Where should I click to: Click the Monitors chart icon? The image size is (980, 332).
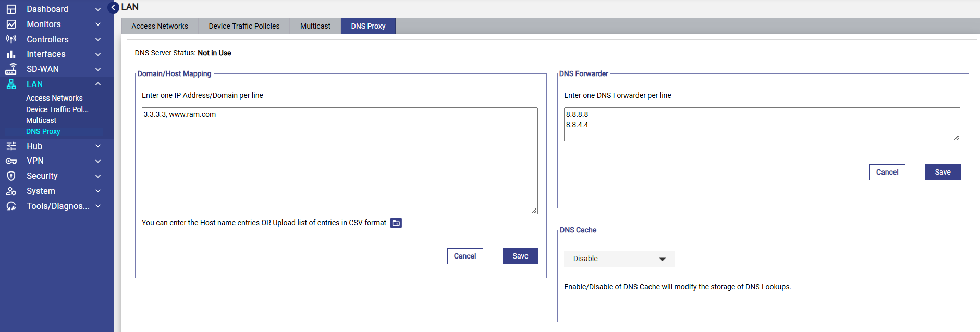click(x=11, y=24)
